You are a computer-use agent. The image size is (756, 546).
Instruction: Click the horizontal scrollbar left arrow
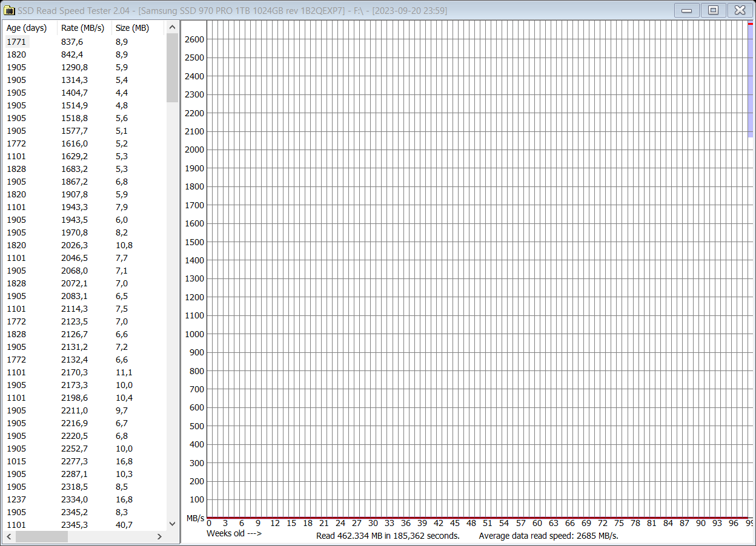pos(7,536)
